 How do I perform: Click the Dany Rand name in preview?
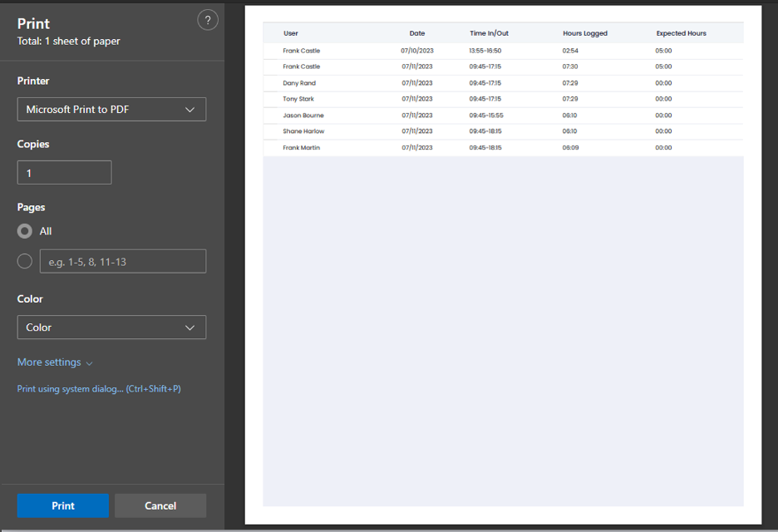(299, 83)
